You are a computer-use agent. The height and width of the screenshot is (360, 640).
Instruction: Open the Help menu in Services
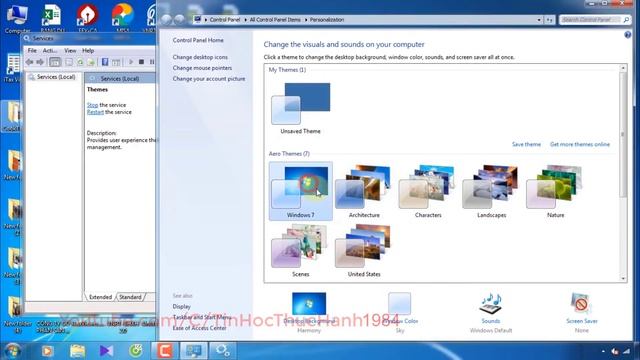[88, 51]
